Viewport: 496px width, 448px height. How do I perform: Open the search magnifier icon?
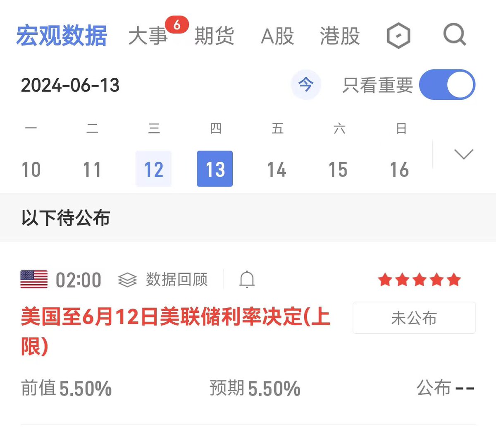coord(455,35)
